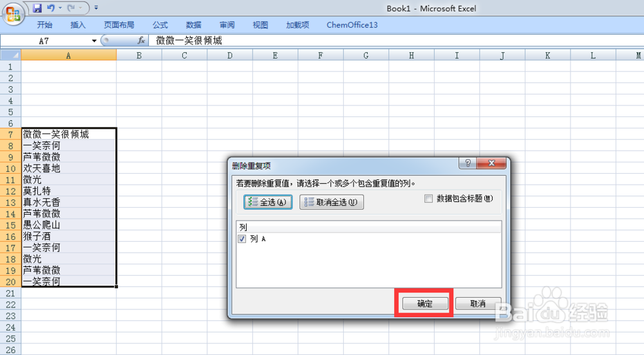The height and width of the screenshot is (355, 644).
Task: Click cell A8 with 一笑奈何
Action: point(69,146)
